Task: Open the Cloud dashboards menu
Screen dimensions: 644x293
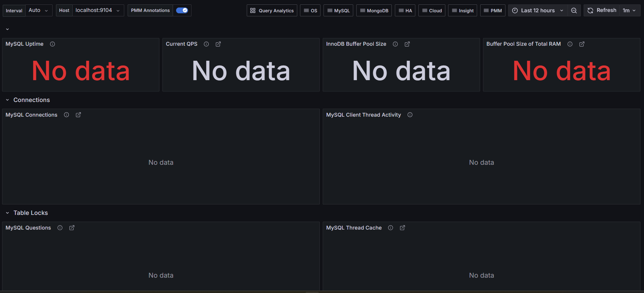Action: click(432, 11)
